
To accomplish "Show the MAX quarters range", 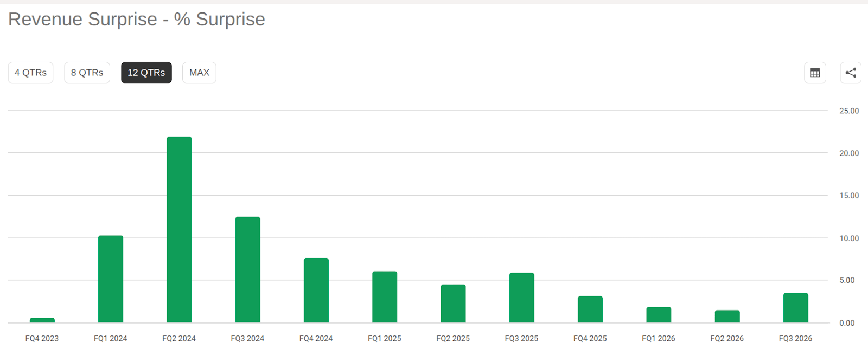I will pos(199,73).
